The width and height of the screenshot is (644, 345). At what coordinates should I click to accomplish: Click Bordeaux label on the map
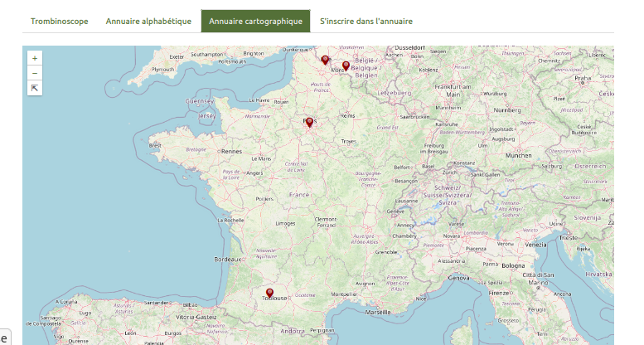pos(229,259)
